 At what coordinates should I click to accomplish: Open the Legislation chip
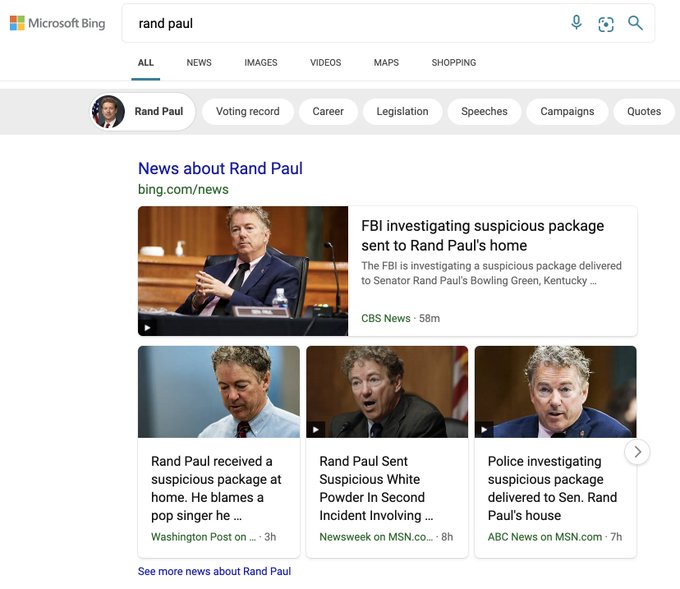402,111
